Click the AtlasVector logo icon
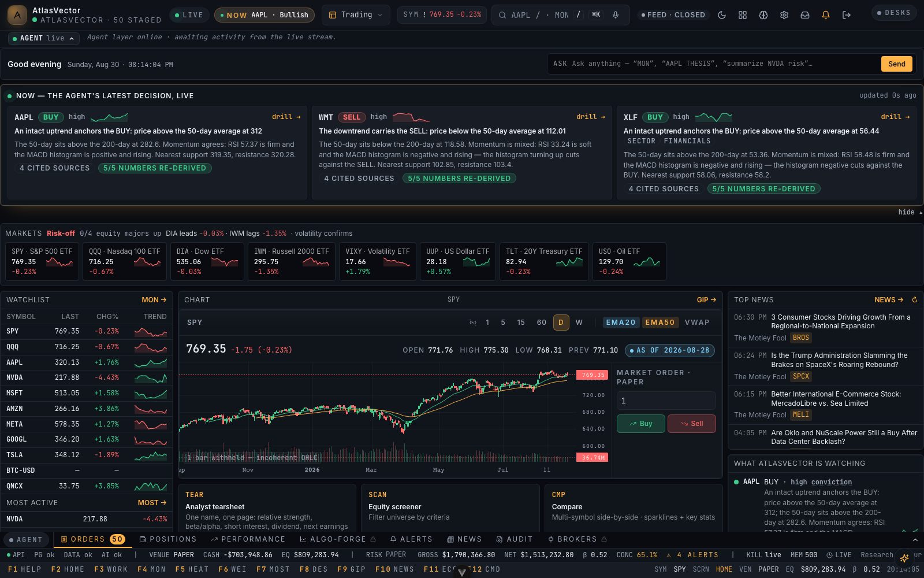The height and width of the screenshot is (578, 924). pos(17,15)
